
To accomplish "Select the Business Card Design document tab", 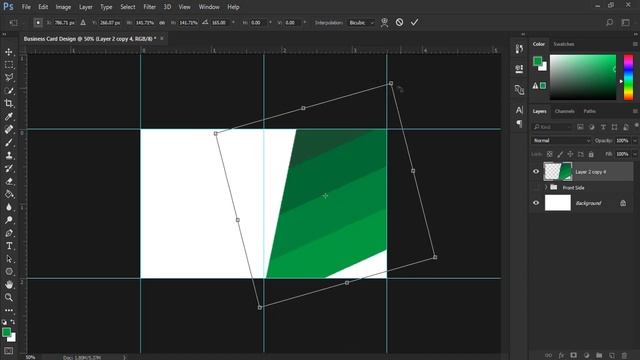I will (90, 39).
